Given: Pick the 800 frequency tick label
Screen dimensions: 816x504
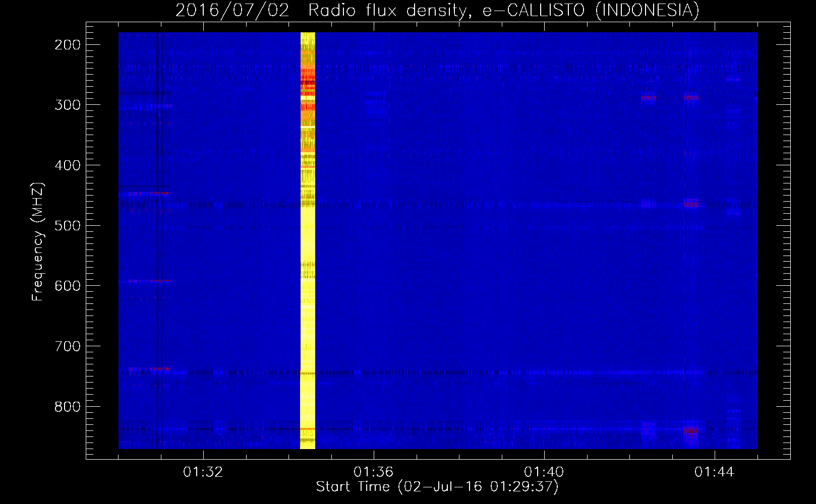Looking at the screenshot, I should [x=68, y=406].
